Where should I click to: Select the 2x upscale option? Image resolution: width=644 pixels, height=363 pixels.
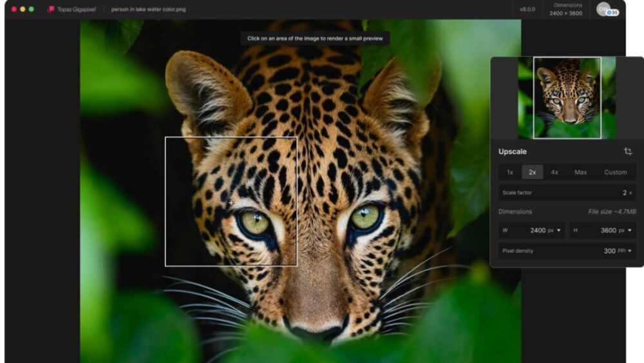[x=533, y=172]
